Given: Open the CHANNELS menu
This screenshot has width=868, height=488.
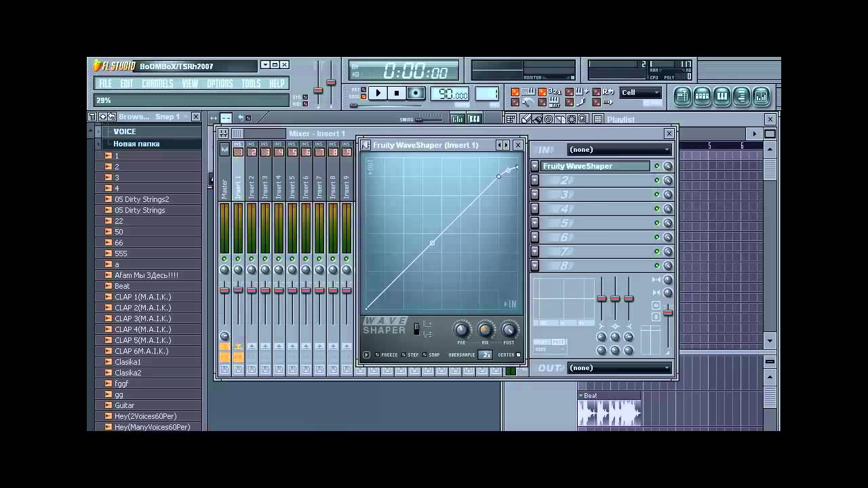Looking at the screenshot, I should point(157,83).
